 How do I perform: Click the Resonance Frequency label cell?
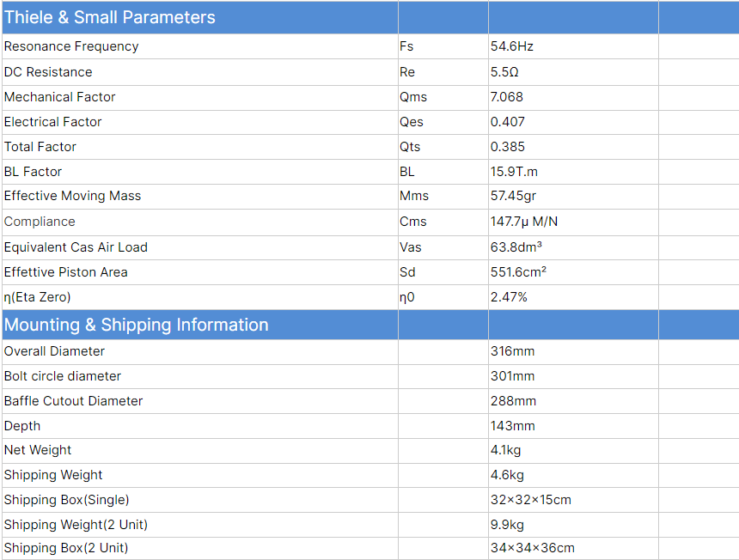[x=71, y=46]
